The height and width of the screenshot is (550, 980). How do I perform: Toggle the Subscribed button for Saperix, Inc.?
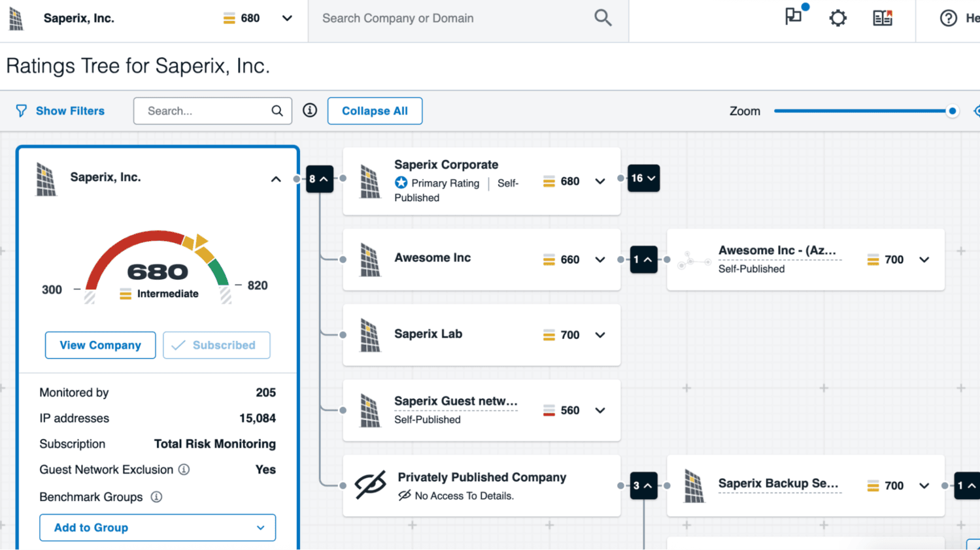[216, 345]
